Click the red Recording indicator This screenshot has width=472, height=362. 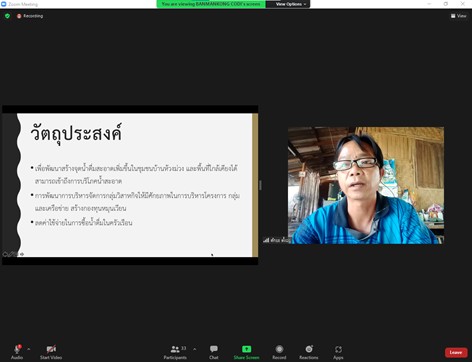(x=30, y=16)
